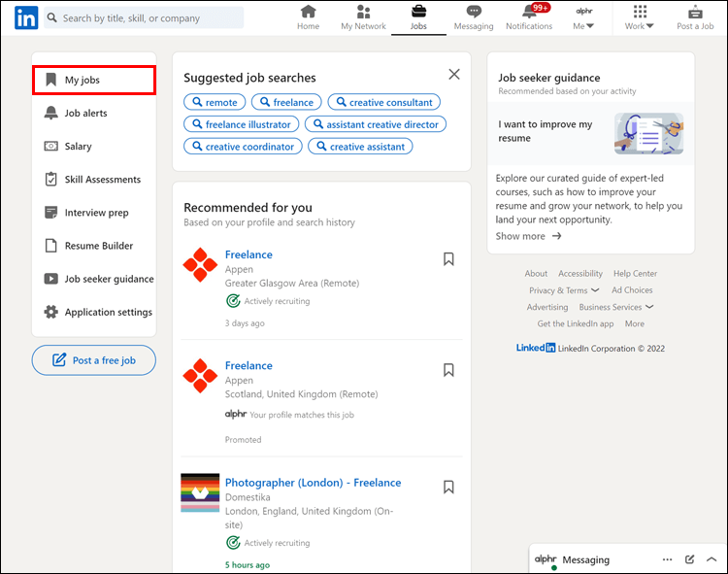The image size is (728, 574).
Task: Compose new message icon in Messaging bar
Action: (690, 559)
